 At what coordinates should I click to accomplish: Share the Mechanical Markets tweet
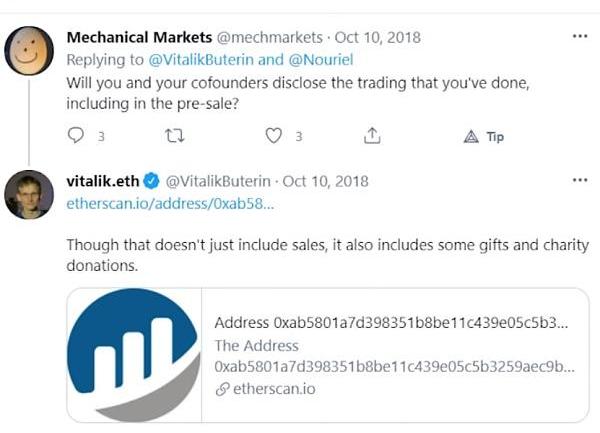click(371, 136)
